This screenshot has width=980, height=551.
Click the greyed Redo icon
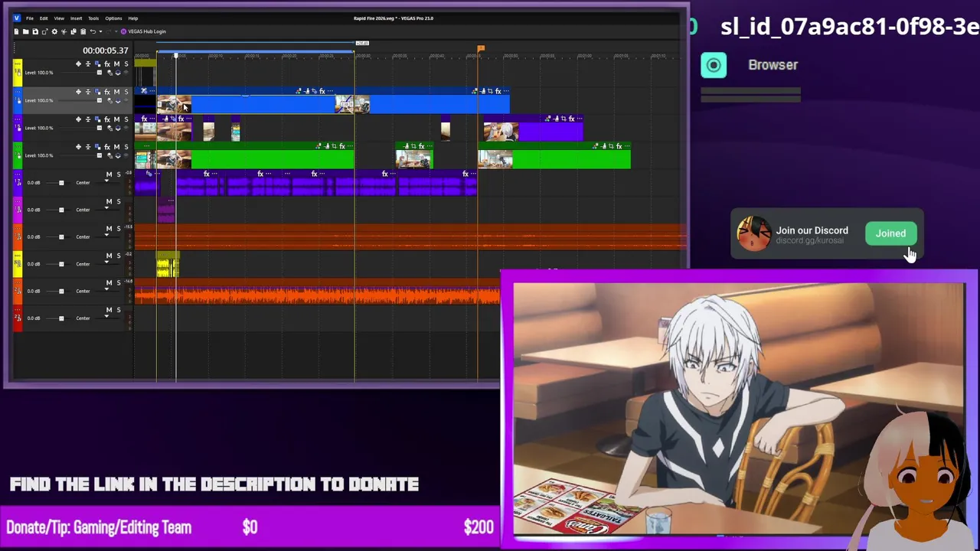(109, 31)
